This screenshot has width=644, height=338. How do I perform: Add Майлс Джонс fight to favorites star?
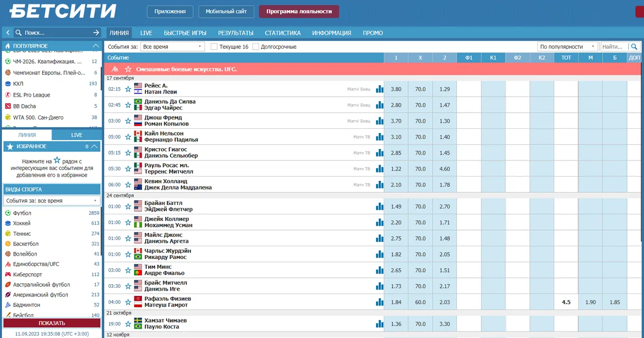[128, 238]
